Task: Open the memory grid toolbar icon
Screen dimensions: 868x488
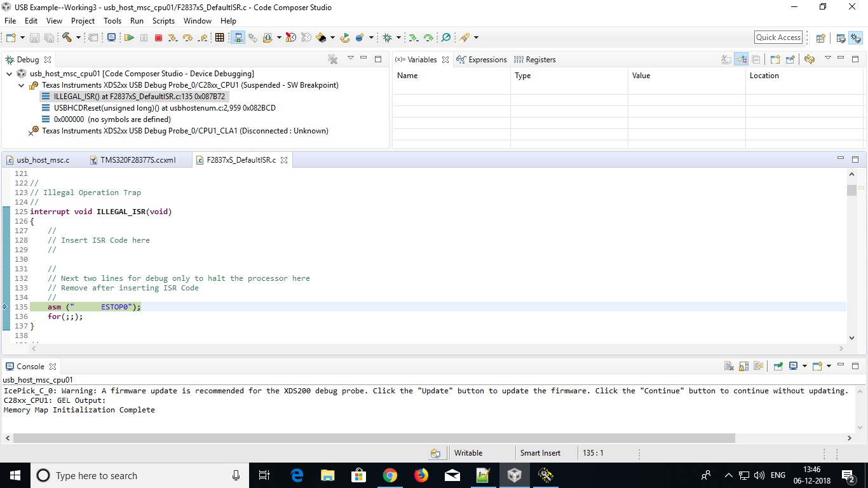Action: pos(220,37)
